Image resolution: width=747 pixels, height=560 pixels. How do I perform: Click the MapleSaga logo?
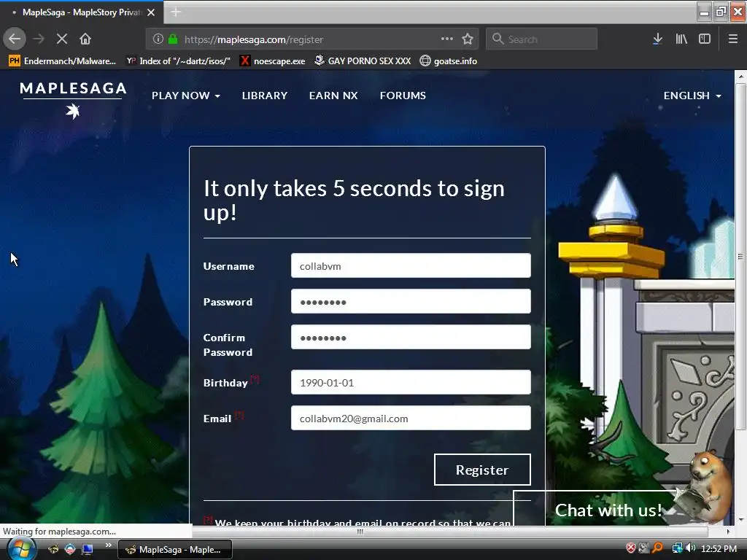[x=73, y=99]
